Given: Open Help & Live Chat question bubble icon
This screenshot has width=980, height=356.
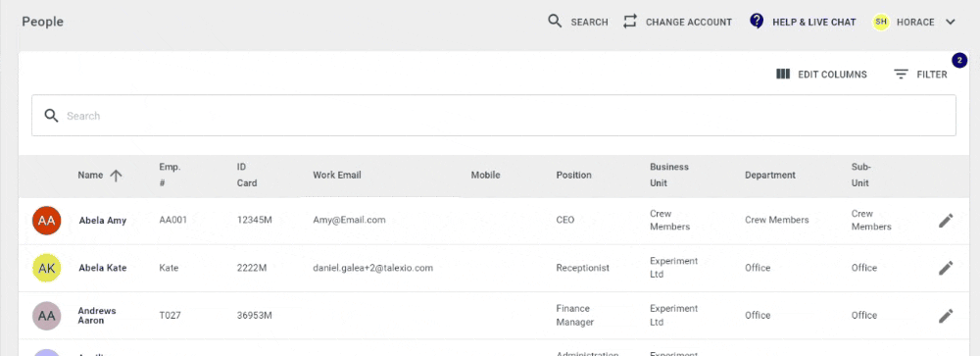Looking at the screenshot, I should [x=757, y=22].
